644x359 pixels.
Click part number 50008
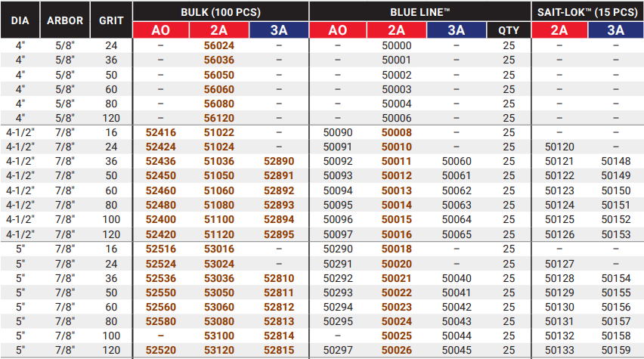point(396,132)
